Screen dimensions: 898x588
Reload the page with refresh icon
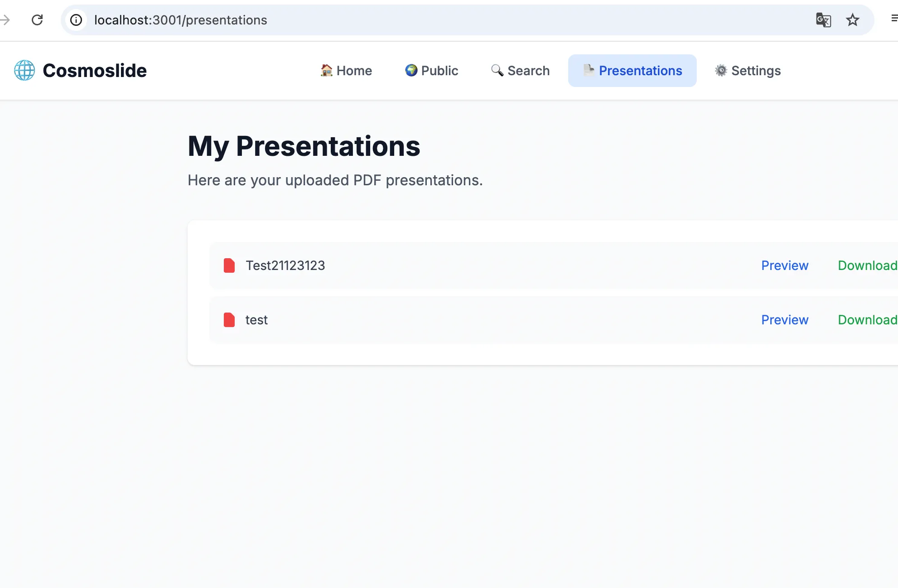click(x=37, y=20)
